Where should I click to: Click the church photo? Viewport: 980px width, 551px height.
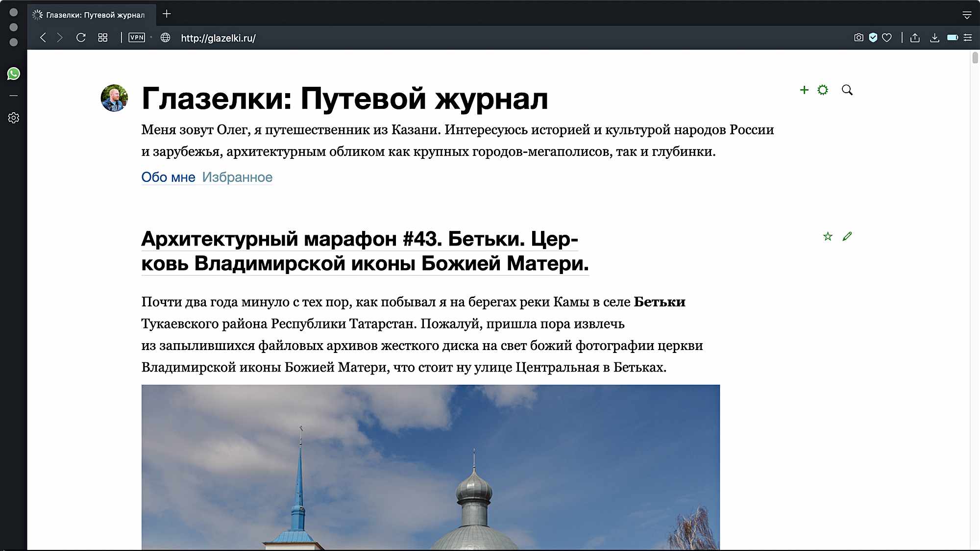click(x=431, y=467)
